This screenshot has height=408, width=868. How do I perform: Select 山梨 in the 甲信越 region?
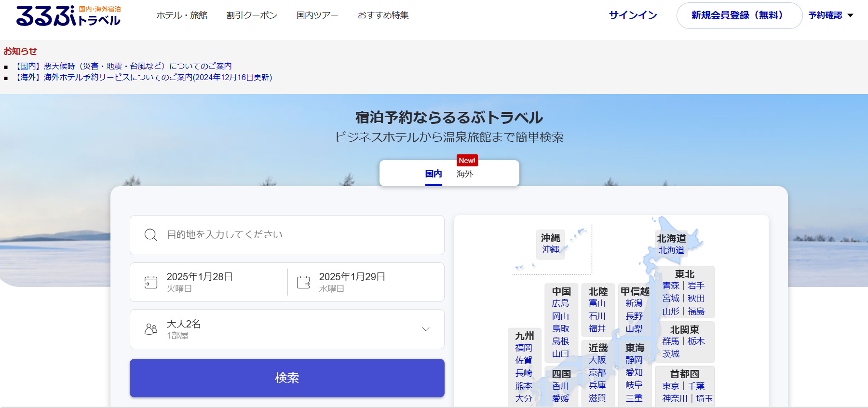pyautogui.click(x=634, y=329)
